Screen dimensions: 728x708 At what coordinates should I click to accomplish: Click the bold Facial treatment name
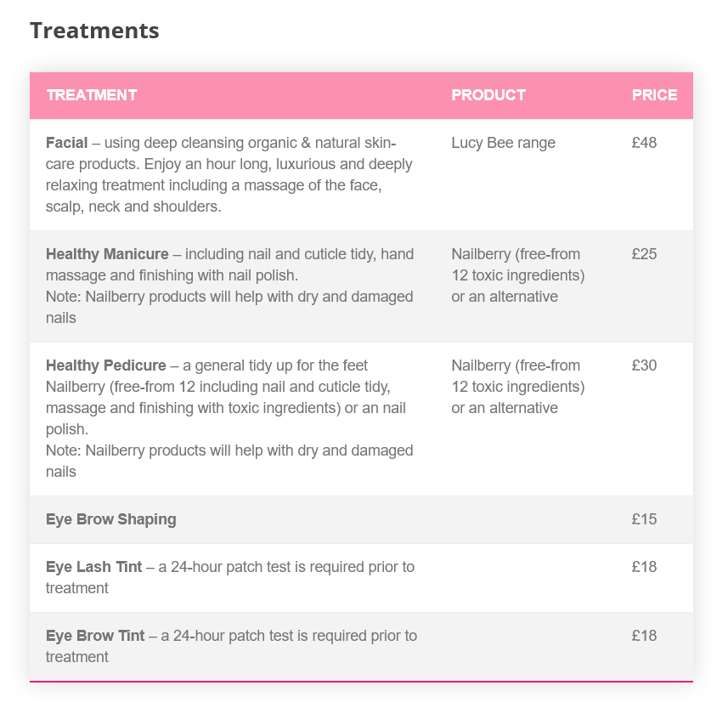67,143
